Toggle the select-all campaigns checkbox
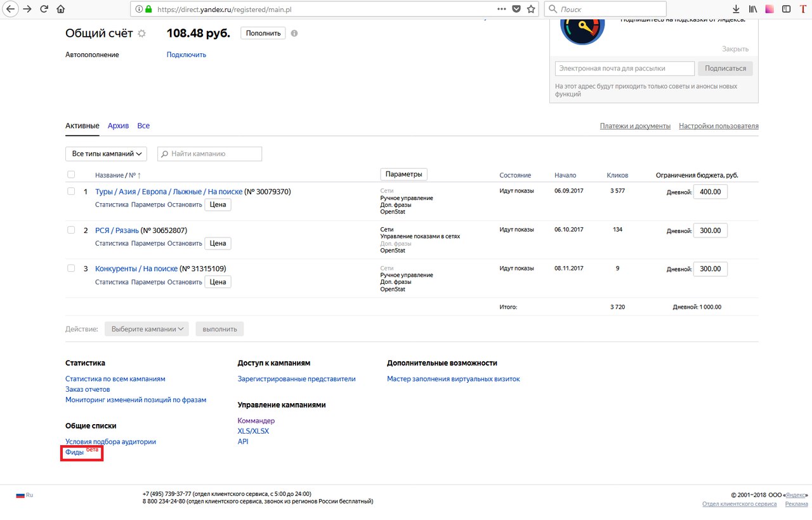The height and width of the screenshot is (520, 812). coord(71,175)
